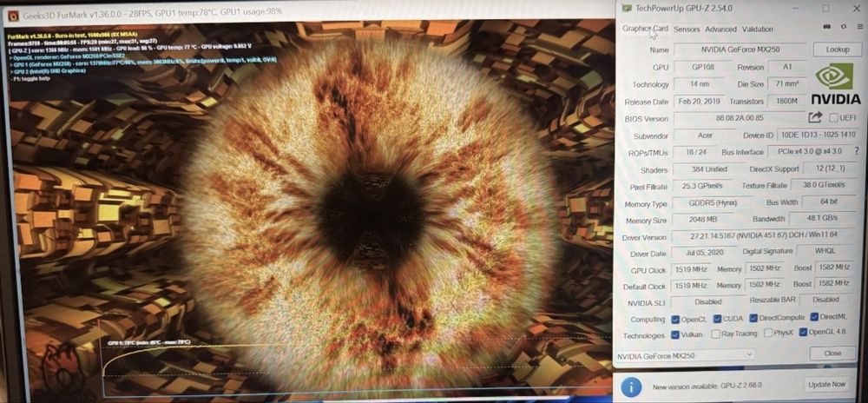Viewport: 868px width, 403px height.
Task: Toggle the Vulkan checkbox
Action: pos(674,334)
